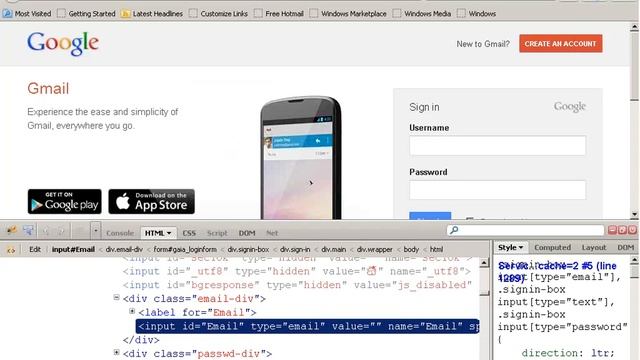Click the direction: ltr CSS property
This screenshot has width=640, height=360.
click(568, 353)
